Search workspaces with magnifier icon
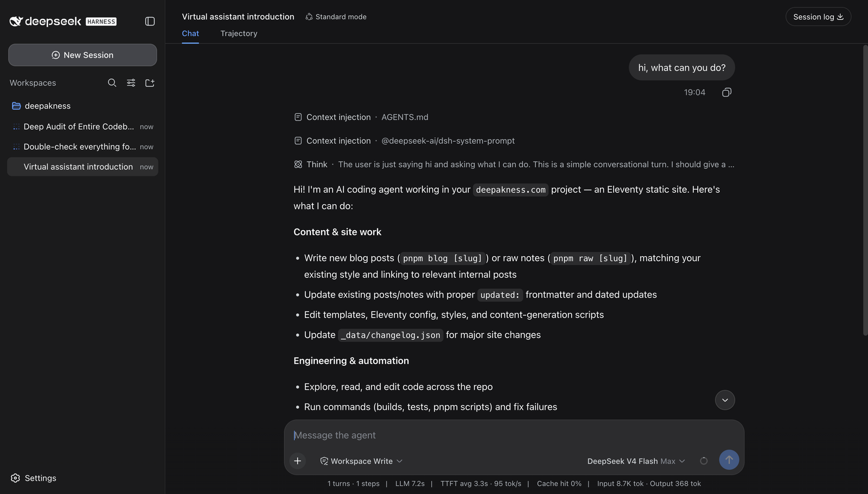Image resolution: width=868 pixels, height=494 pixels. 112,83
